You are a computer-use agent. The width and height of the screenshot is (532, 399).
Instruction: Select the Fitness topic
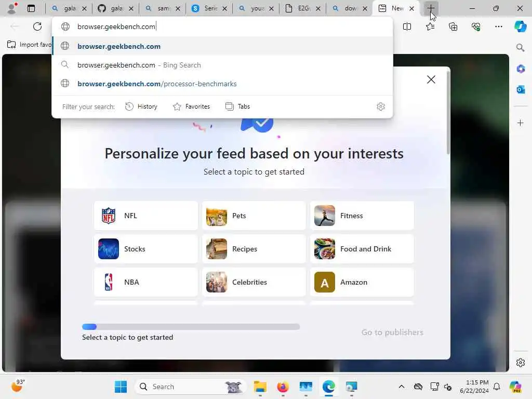(x=362, y=216)
